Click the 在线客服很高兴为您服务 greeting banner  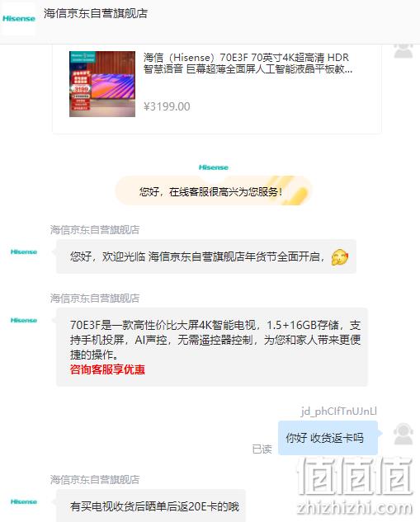214,190
